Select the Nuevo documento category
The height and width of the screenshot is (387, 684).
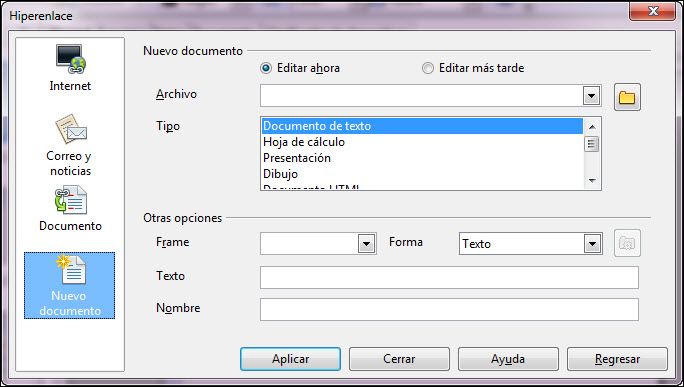tap(69, 285)
